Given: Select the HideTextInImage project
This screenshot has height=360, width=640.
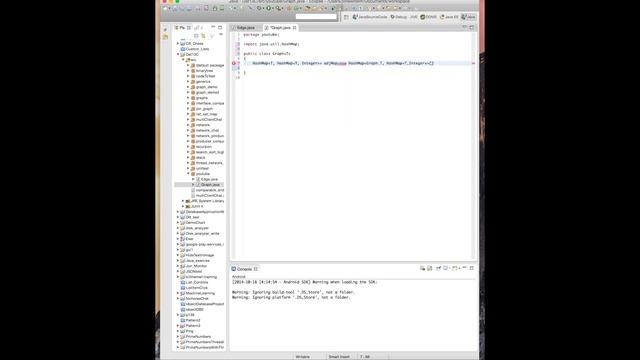Looking at the screenshot, I should pyautogui.click(x=198, y=255).
